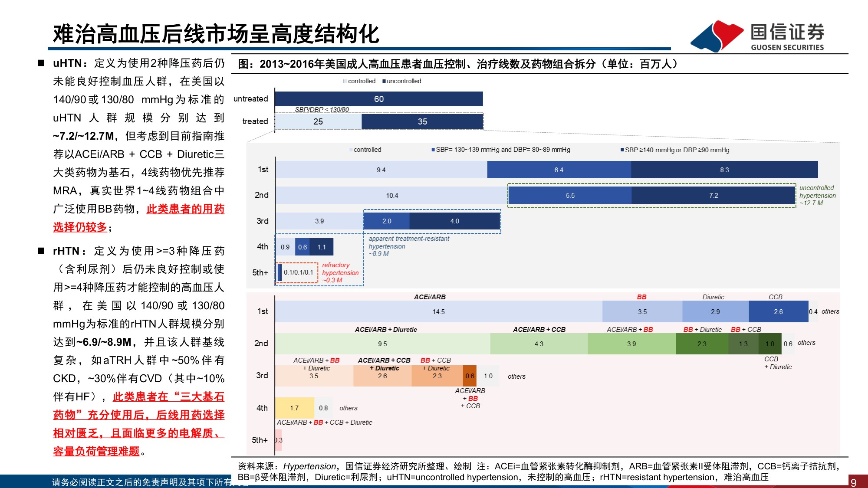The image size is (868, 488).
Task: Select the treated controlled bar labeled 25
Action: (318, 121)
